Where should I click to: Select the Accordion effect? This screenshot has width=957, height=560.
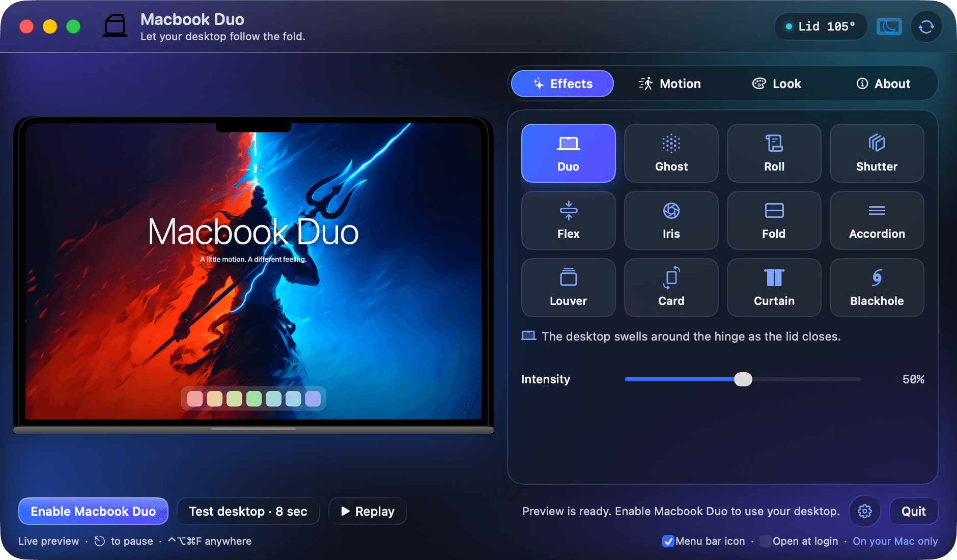(877, 220)
